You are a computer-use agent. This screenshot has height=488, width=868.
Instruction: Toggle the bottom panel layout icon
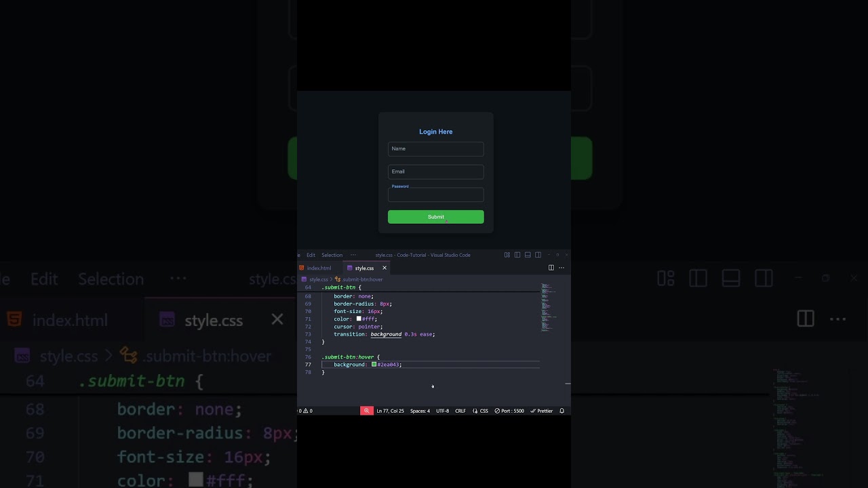[x=528, y=255]
